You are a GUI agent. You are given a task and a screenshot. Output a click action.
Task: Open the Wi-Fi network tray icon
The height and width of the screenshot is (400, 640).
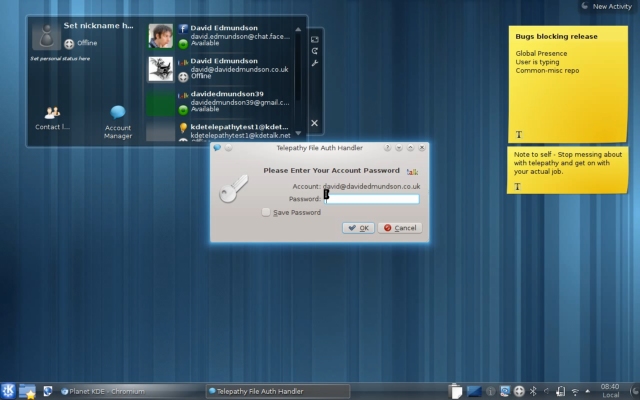point(575,392)
